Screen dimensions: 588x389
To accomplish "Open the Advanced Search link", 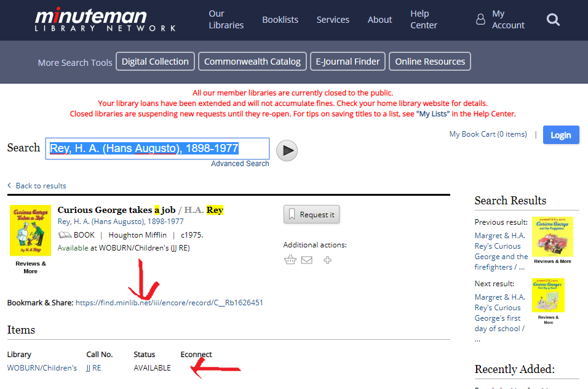I will tap(240, 164).
